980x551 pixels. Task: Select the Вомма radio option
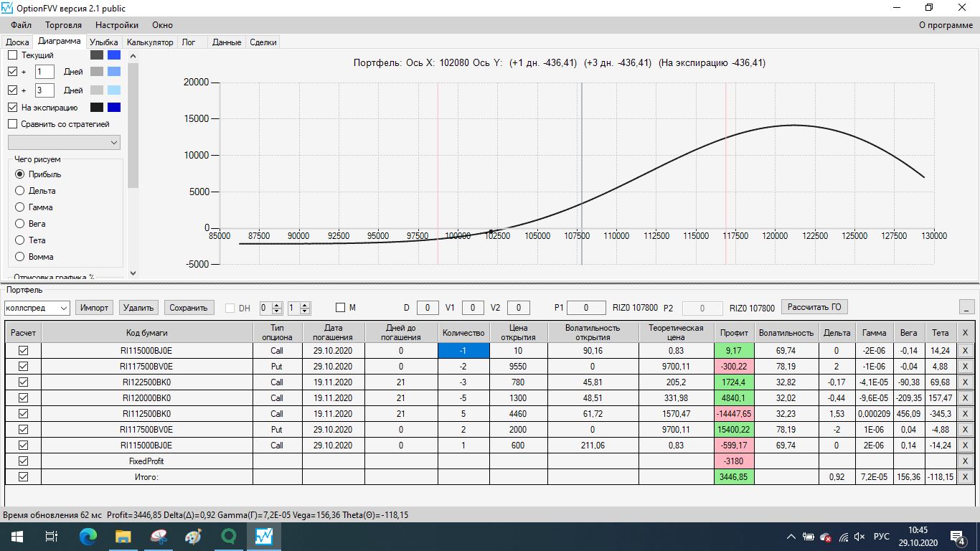pos(20,257)
